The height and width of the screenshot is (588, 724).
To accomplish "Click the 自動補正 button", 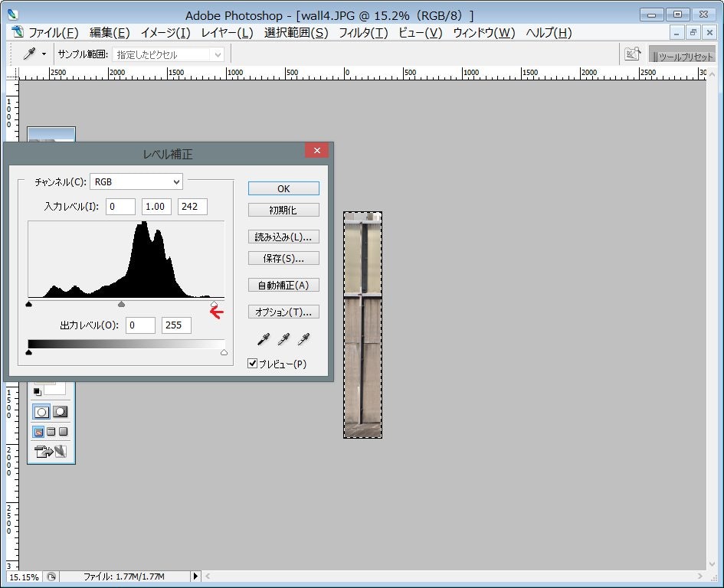I will [x=283, y=285].
